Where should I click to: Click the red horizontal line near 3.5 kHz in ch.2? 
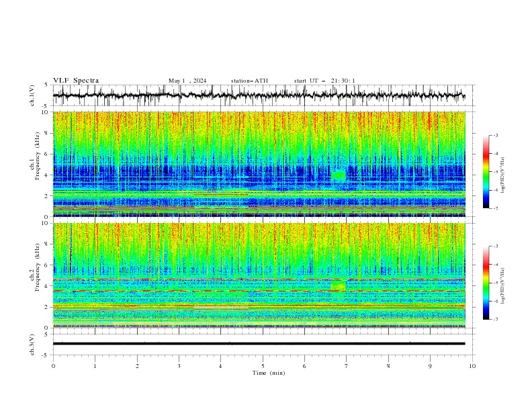pos(259,291)
